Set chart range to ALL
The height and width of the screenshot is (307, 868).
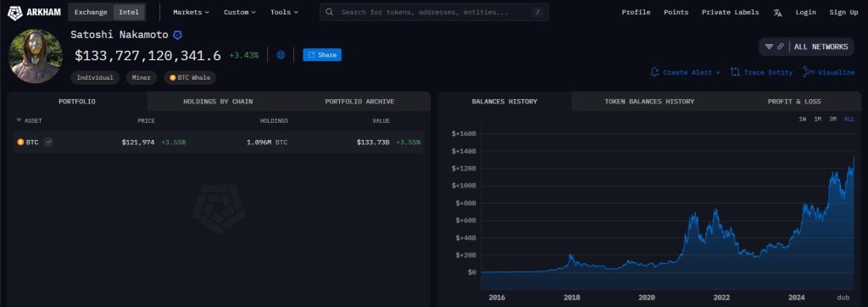pos(849,119)
